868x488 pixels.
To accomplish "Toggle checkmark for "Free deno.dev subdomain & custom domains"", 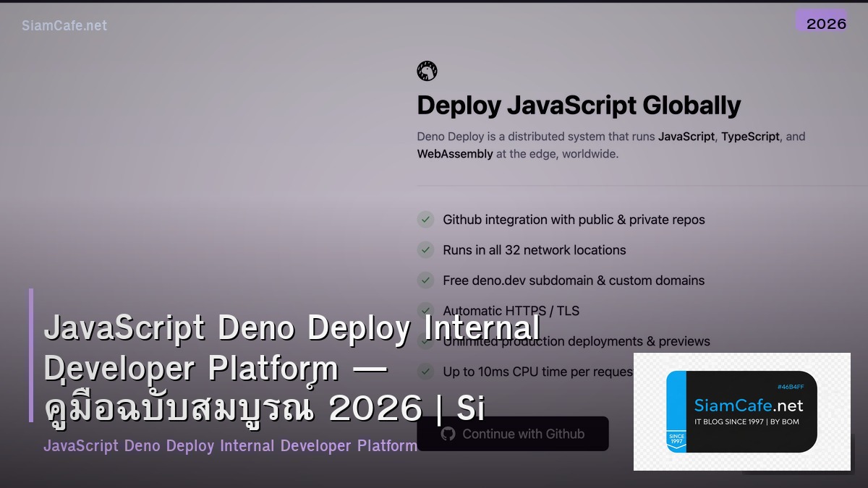I will (x=425, y=281).
